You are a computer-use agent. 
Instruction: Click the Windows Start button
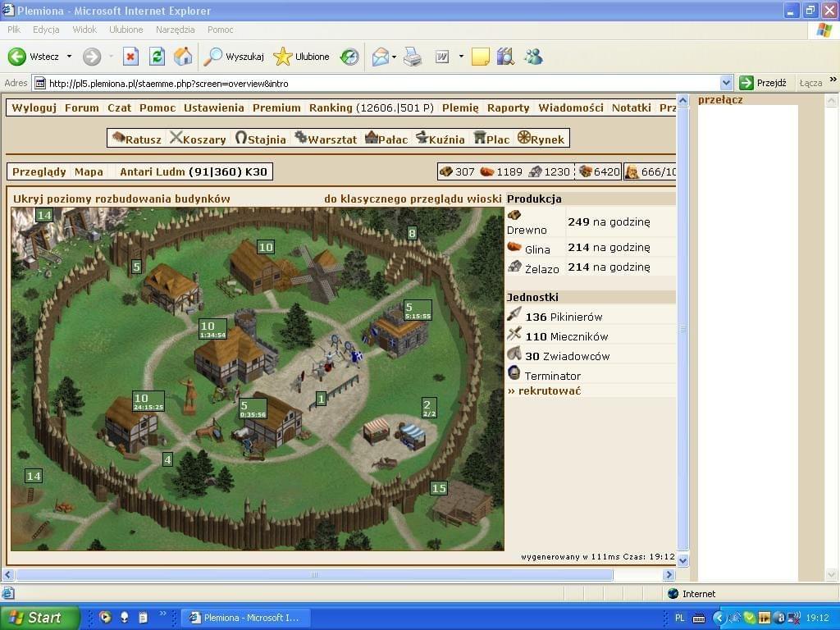(x=39, y=618)
